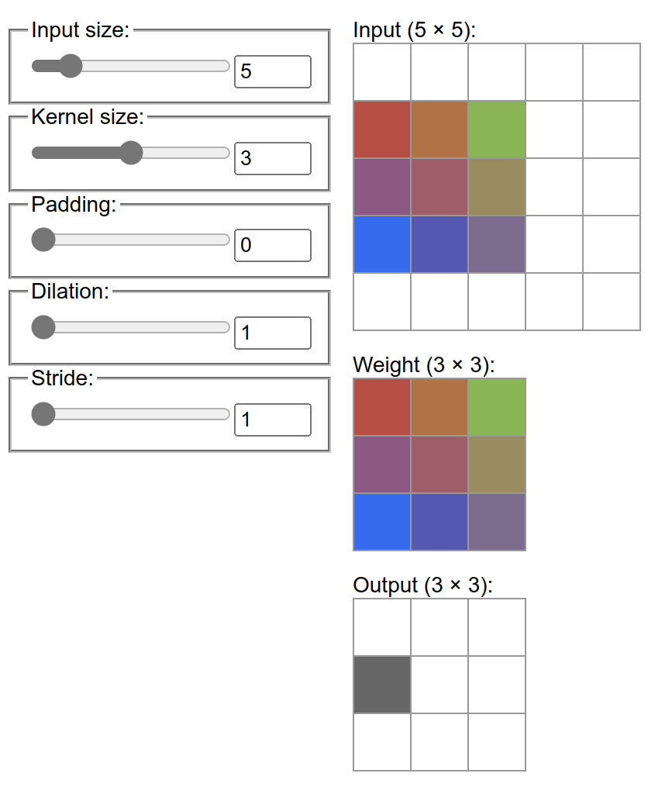This screenshot has height=794, width=672.
Task: Click the Dilation value input box
Action: tap(272, 333)
